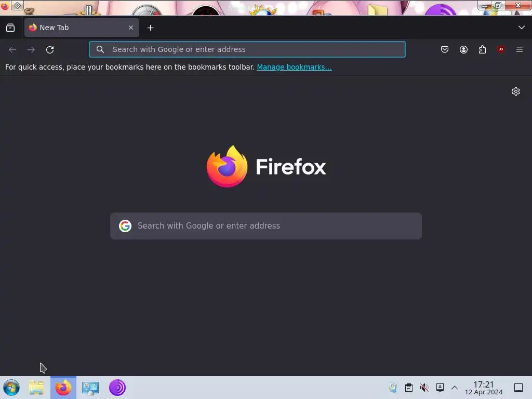Click the center Google search box
This screenshot has height=399, width=532.
[266, 226]
